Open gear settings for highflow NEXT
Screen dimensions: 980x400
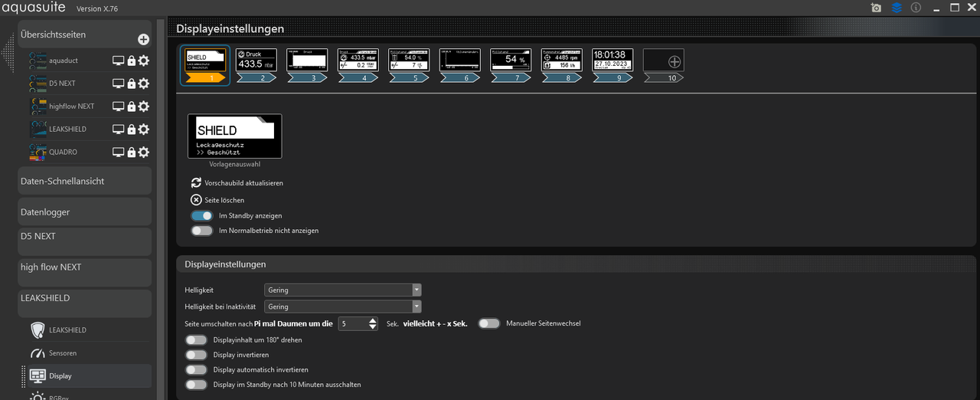tap(144, 107)
